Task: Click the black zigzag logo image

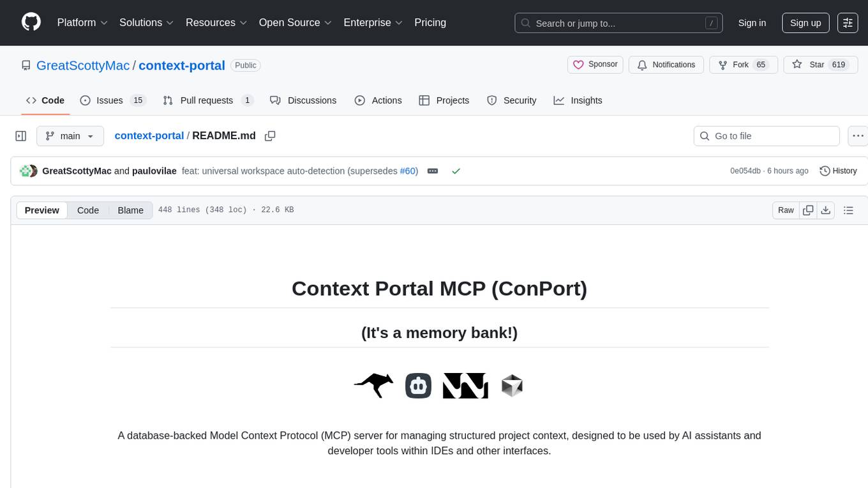Action: (465, 386)
